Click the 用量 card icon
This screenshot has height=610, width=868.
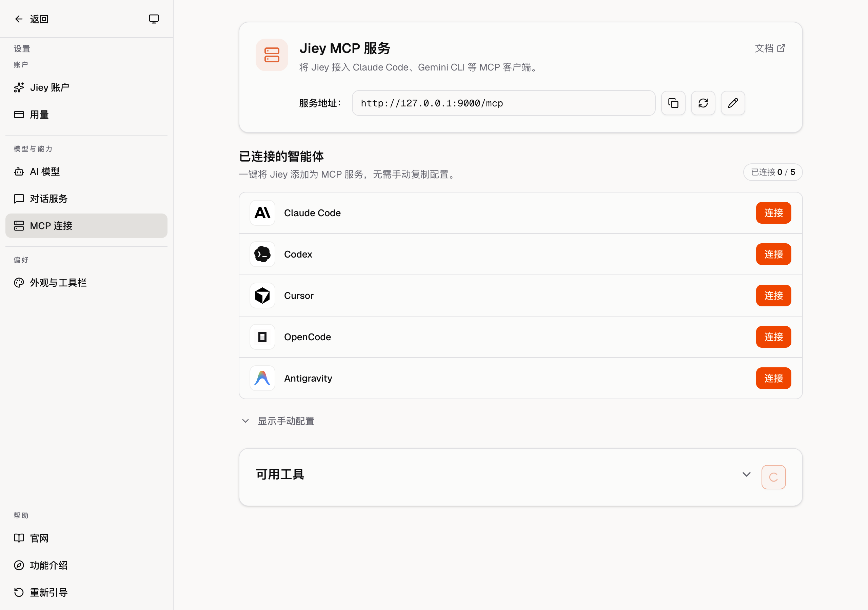pyautogui.click(x=19, y=115)
